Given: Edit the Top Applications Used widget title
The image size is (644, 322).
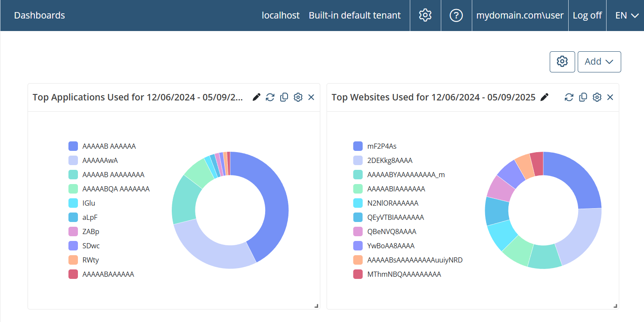Looking at the screenshot, I should tap(257, 97).
